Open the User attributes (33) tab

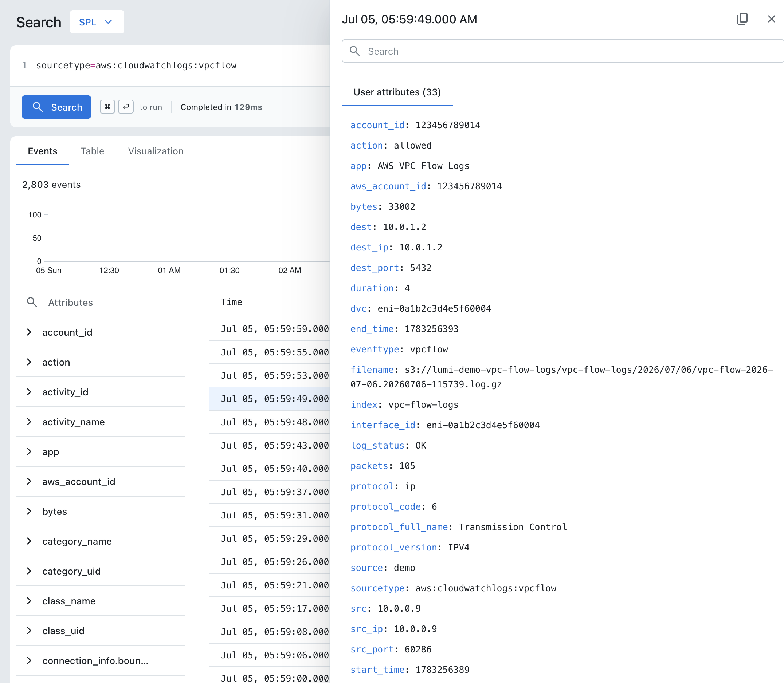397,92
